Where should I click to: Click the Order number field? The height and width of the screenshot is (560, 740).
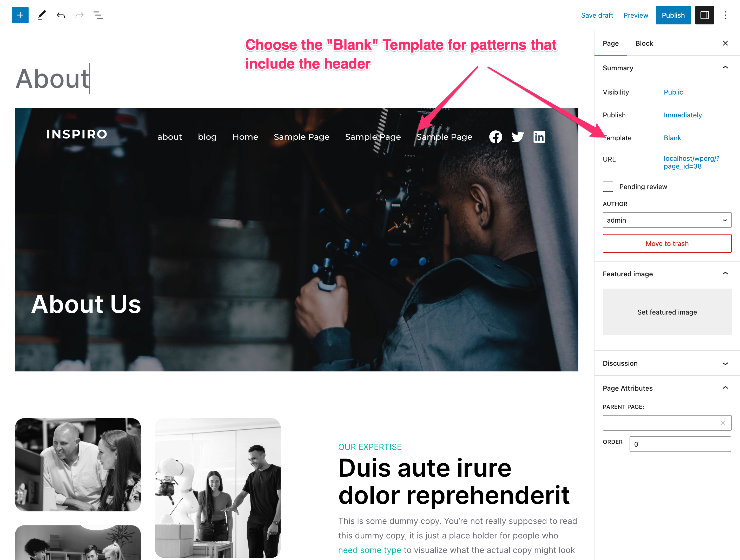point(680,444)
